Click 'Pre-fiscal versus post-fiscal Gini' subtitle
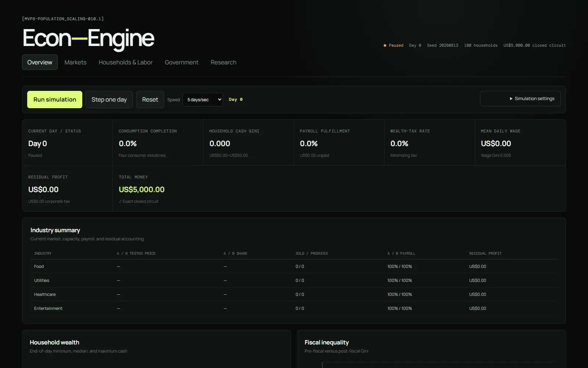Viewport: 588px width, 368px height. [x=336, y=351]
